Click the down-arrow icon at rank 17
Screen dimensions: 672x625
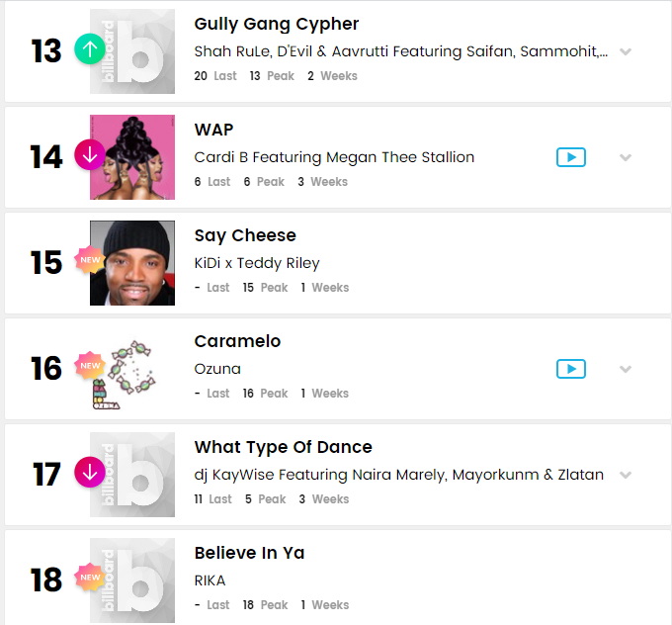click(90, 473)
